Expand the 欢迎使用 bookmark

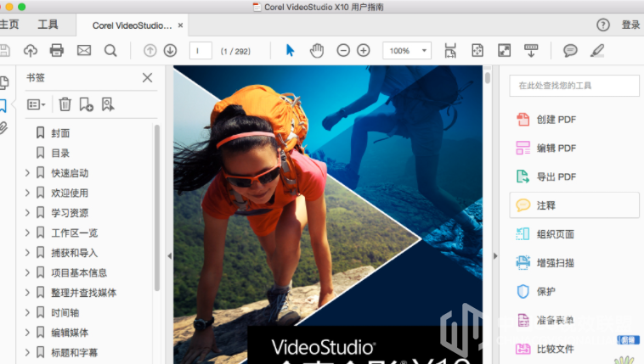pyautogui.click(x=27, y=193)
